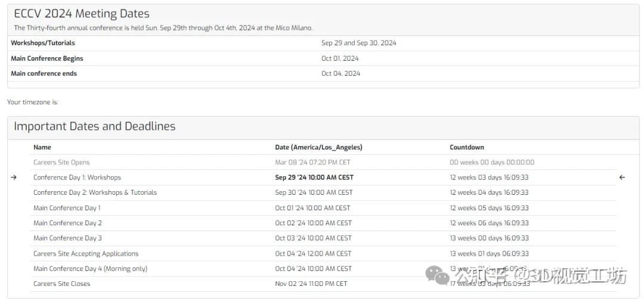Open the Main Conference Day 3 entry

(67, 238)
